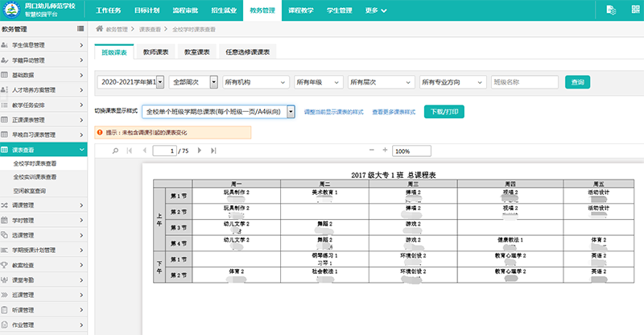Open the 所有机构 dropdown
The width and height of the screenshot is (644, 335).
coord(255,81)
